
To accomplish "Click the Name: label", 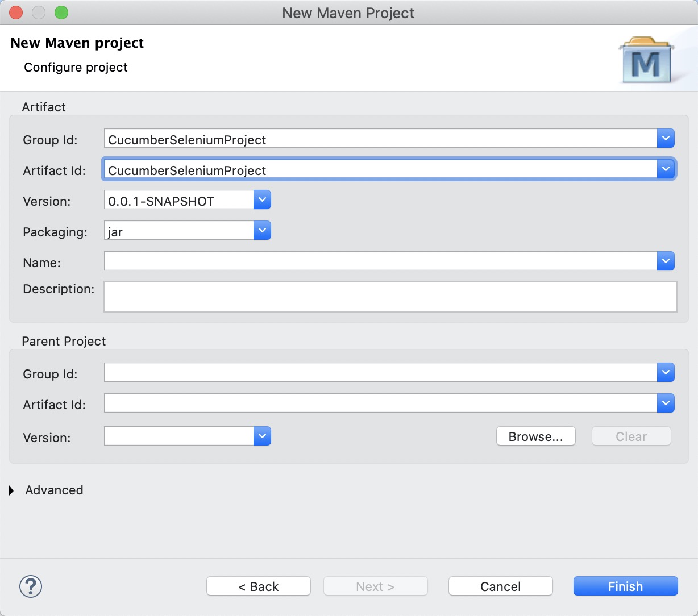I will pos(41,263).
